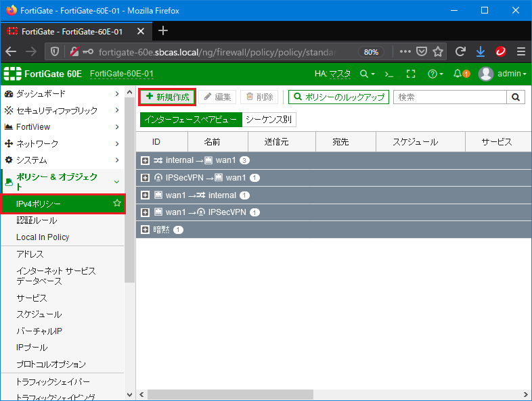Open トラフィックシェイパー page
Image resolution: width=532 pixels, height=401 pixels.
point(53,381)
